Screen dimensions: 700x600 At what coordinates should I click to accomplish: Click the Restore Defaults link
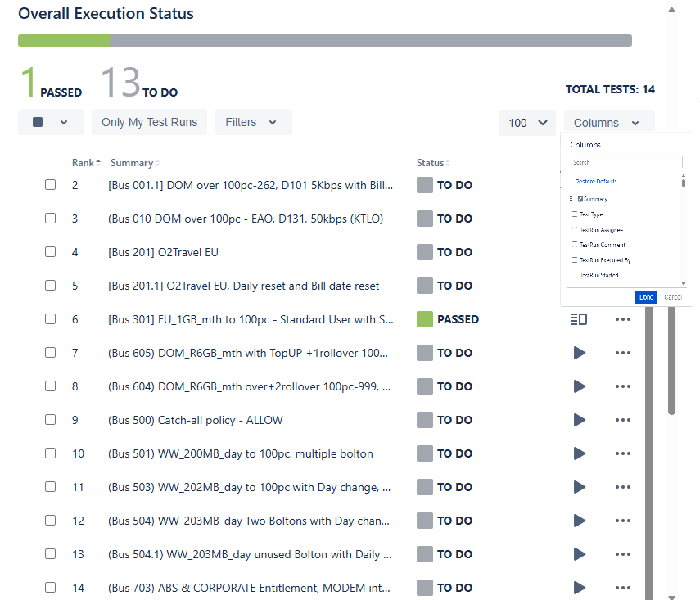click(595, 181)
